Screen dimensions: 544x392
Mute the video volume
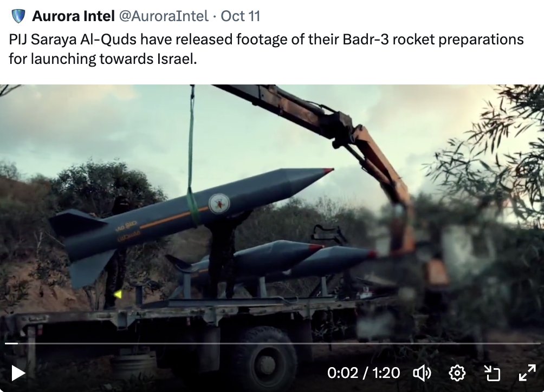(x=422, y=373)
